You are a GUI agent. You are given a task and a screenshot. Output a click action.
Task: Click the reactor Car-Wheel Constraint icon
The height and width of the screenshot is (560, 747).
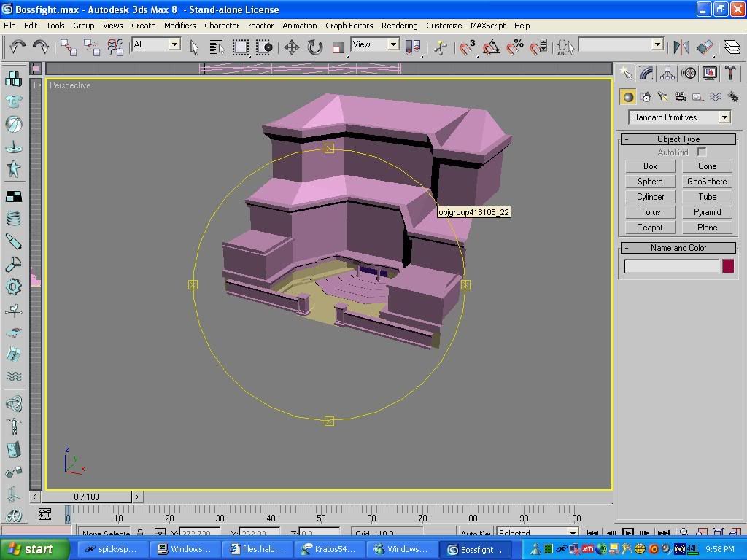coord(13,516)
